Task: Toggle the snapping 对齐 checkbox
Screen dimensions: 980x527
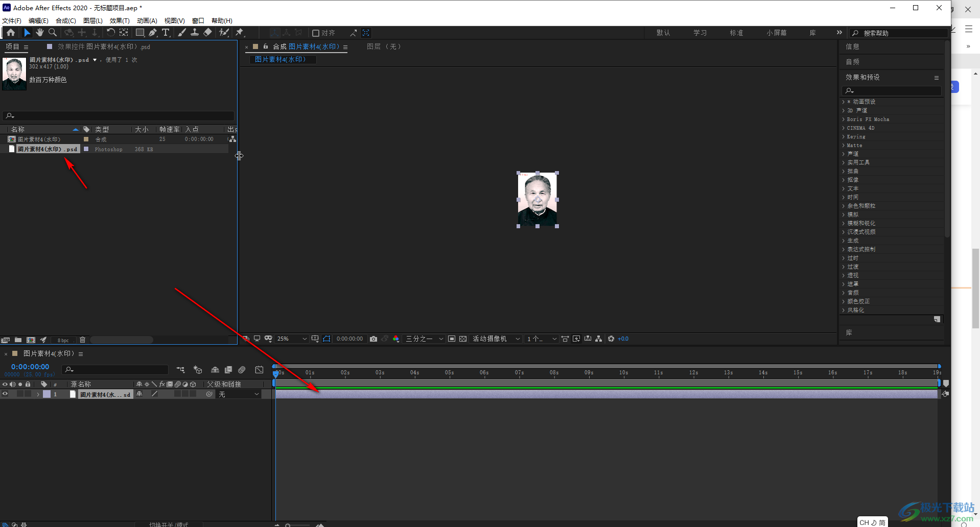Action: click(x=316, y=33)
